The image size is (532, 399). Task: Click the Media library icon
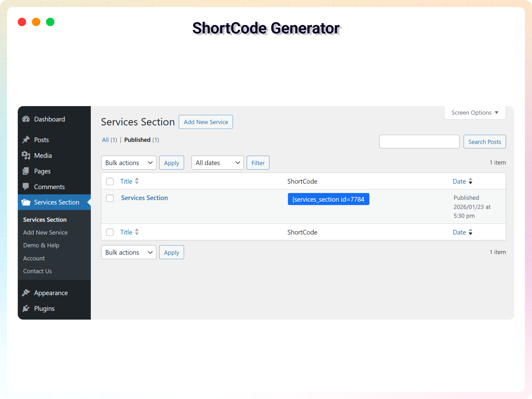point(26,155)
